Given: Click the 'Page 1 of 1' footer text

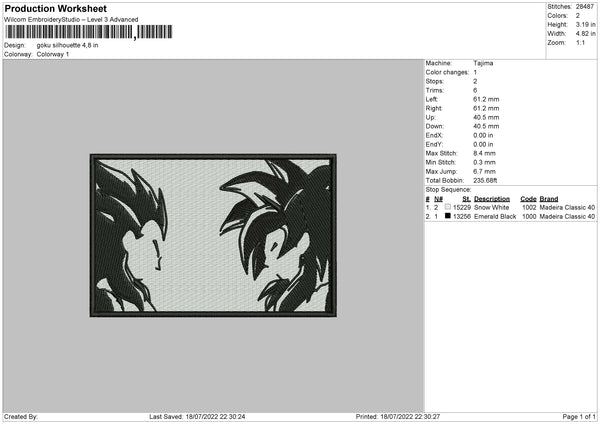Looking at the screenshot, I should tap(579, 417).
